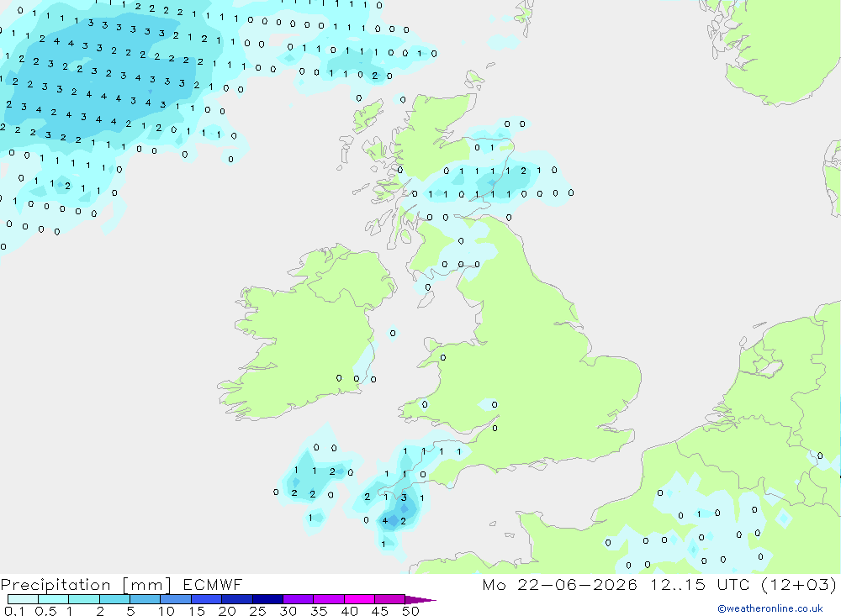Click the legend label '30'
The image size is (841, 616).
point(288,611)
